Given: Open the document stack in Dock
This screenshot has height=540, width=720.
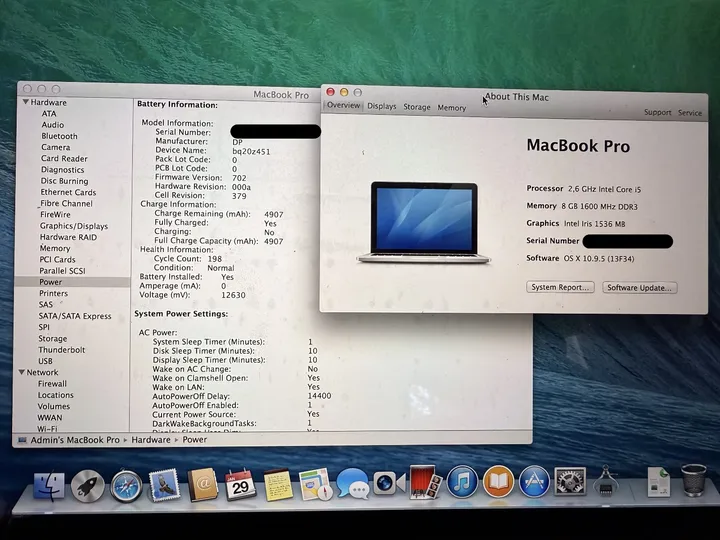Looking at the screenshot, I should tap(658, 481).
